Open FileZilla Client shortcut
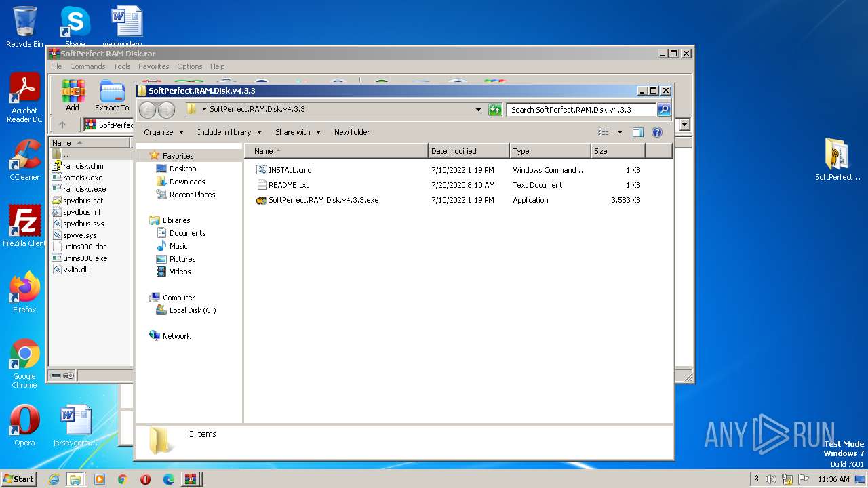The height and width of the screenshot is (488, 868). pyautogui.click(x=24, y=226)
